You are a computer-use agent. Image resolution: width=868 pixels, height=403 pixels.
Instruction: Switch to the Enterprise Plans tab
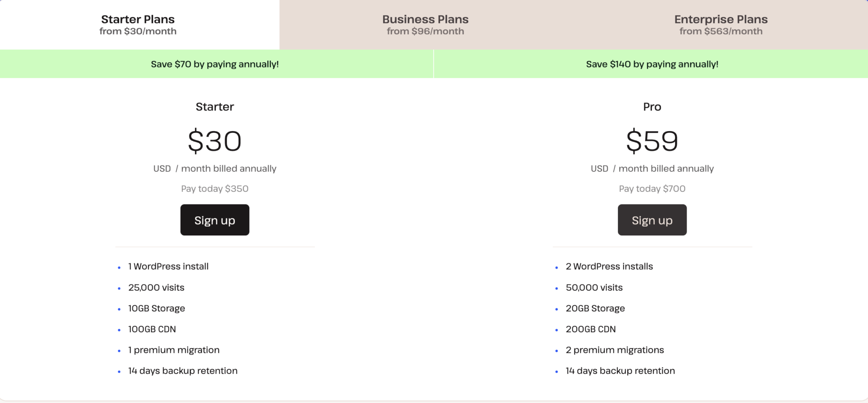click(721, 24)
